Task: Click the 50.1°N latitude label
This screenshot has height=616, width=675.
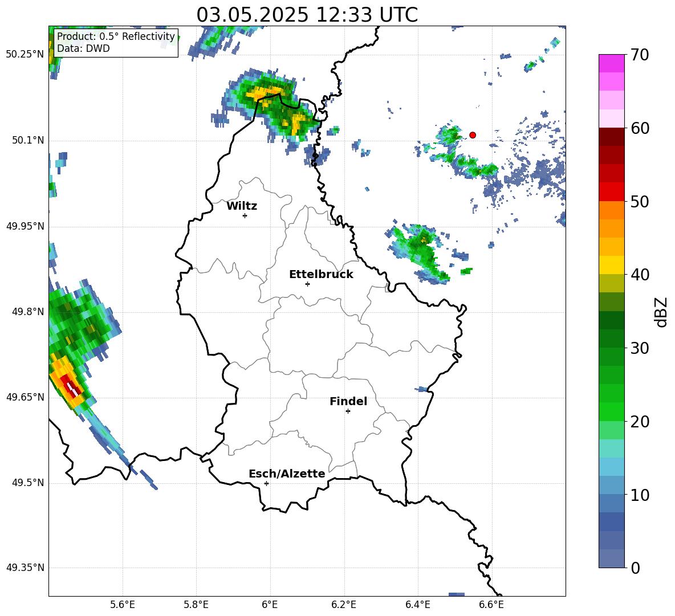Action: point(29,140)
